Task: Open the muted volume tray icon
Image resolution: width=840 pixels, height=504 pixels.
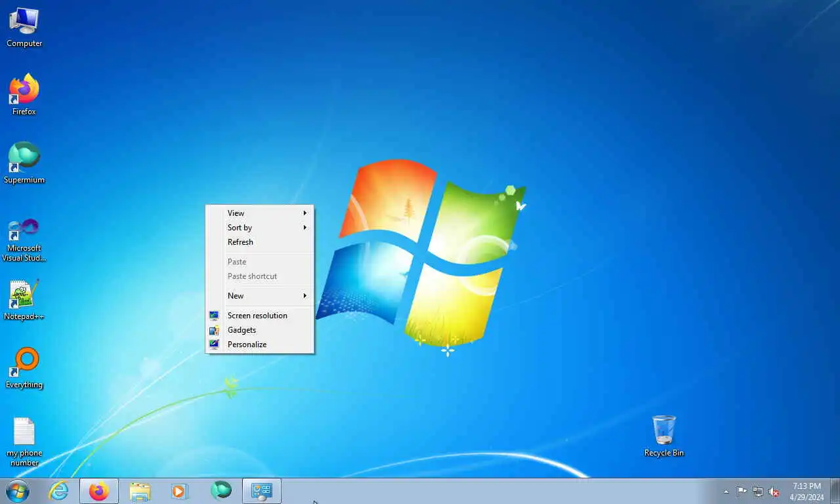Action: (774, 492)
